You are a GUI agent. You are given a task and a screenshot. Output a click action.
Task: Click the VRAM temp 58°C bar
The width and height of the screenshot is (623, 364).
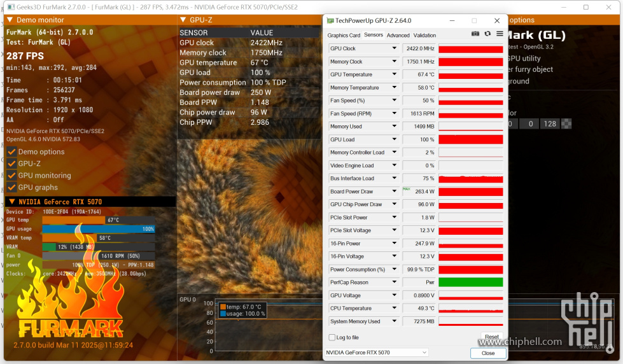pos(99,238)
